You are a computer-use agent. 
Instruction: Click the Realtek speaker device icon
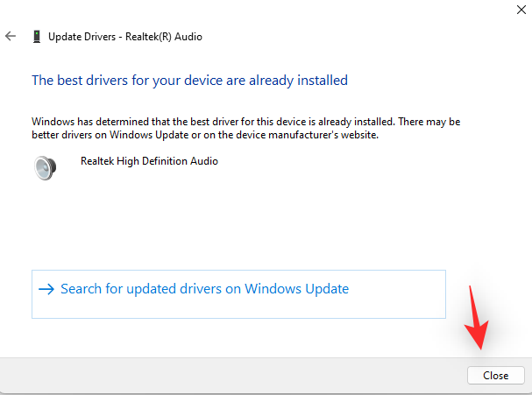pyautogui.click(x=45, y=167)
